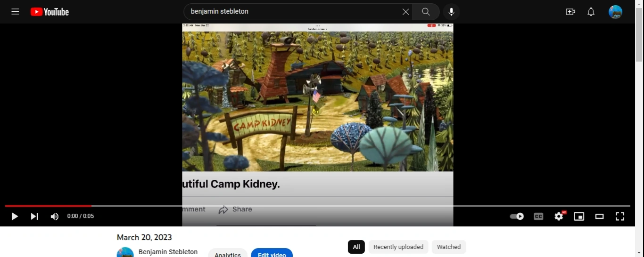
Task: Open the hamburger guide menu
Action: (15, 12)
